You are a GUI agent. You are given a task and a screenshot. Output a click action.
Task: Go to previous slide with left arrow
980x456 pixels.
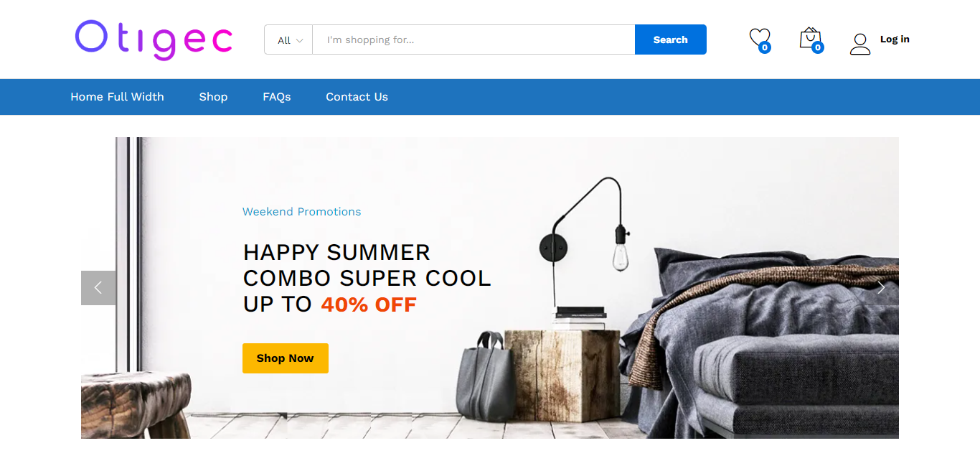pos(98,288)
